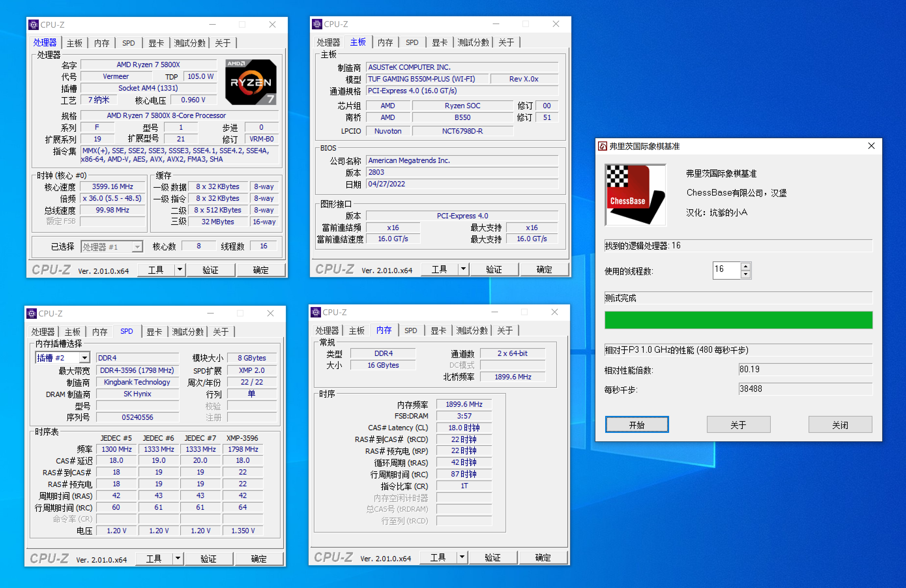This screenshot has height=588, width=906.
Task: Decrease thread count with the down stepper arrow
Action: tap(746, 274)
